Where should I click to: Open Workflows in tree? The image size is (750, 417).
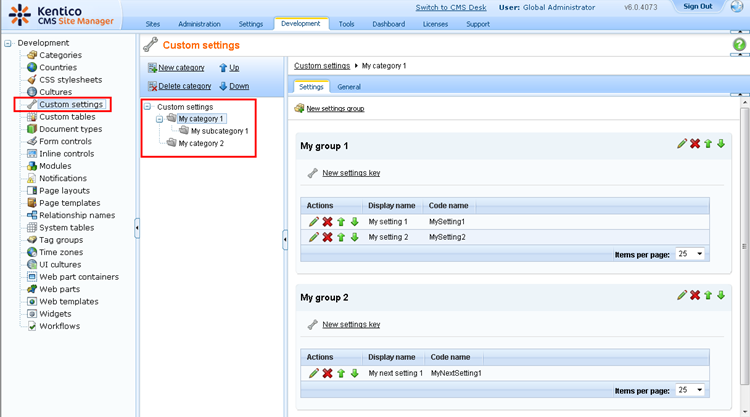[x=59, y=326]
